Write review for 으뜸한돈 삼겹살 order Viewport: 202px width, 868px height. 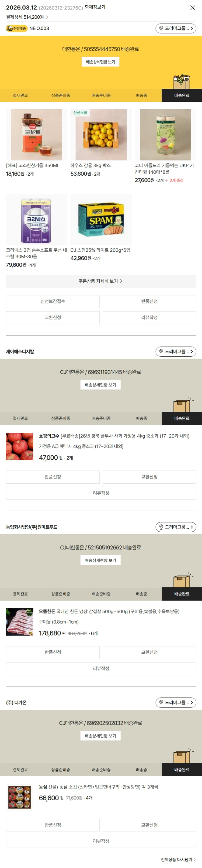pos(101,668)
